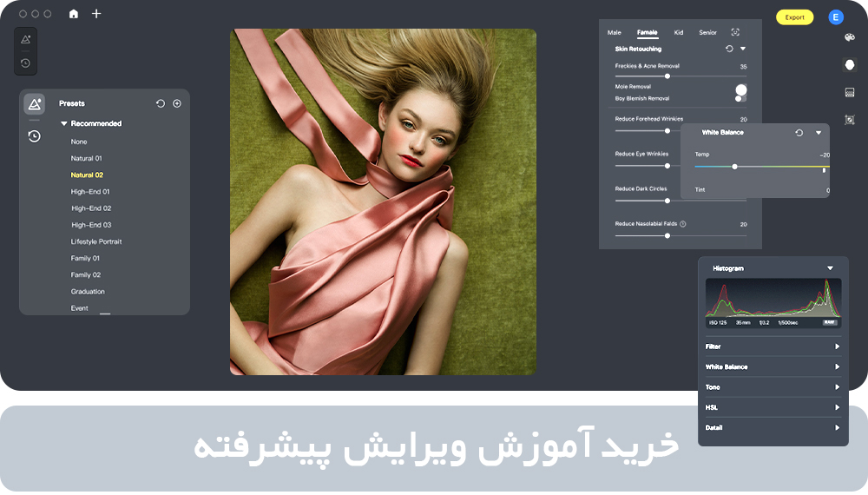This screenshot has height=495, width=868.
Task: Toggle Boy Blemish Removal switch
Action: click(x=740, y=98)
